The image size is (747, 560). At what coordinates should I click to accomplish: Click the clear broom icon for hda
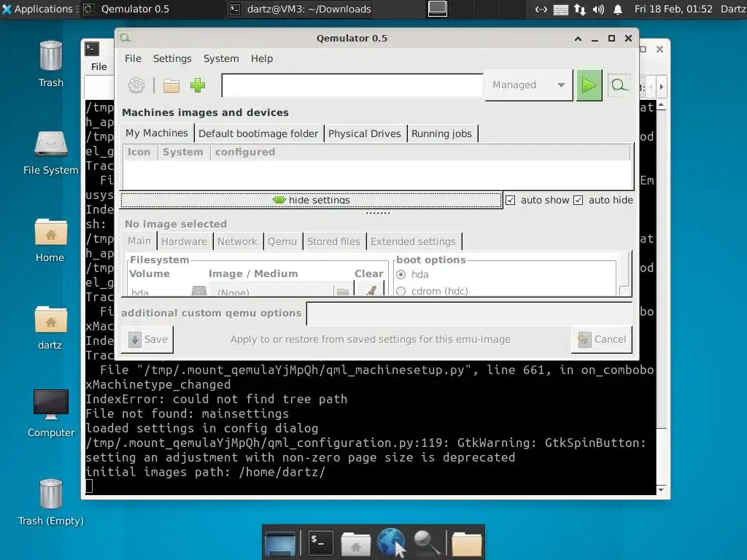click(x=371, y=290)
